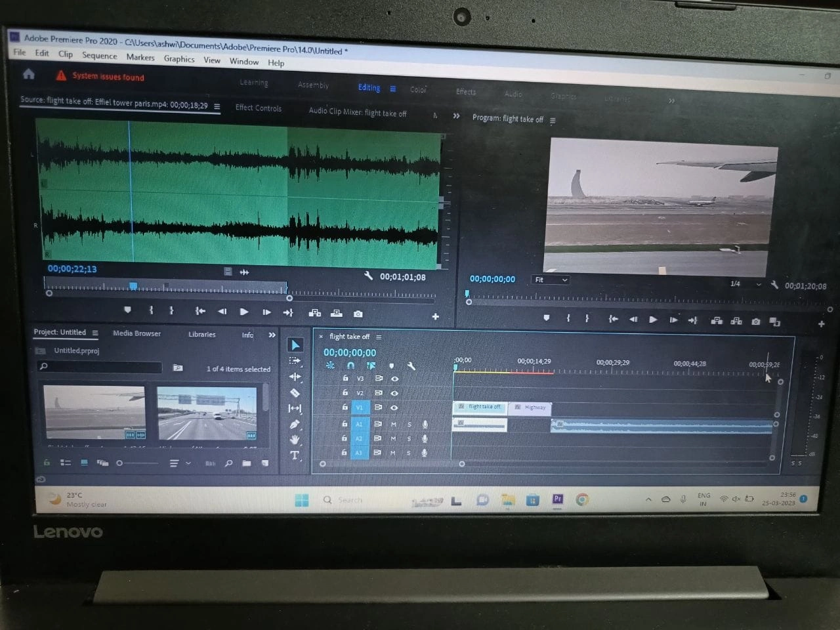840x630 pixels.
Task: Open the Program monitor panel menu
Action: (x=553, y=120)
